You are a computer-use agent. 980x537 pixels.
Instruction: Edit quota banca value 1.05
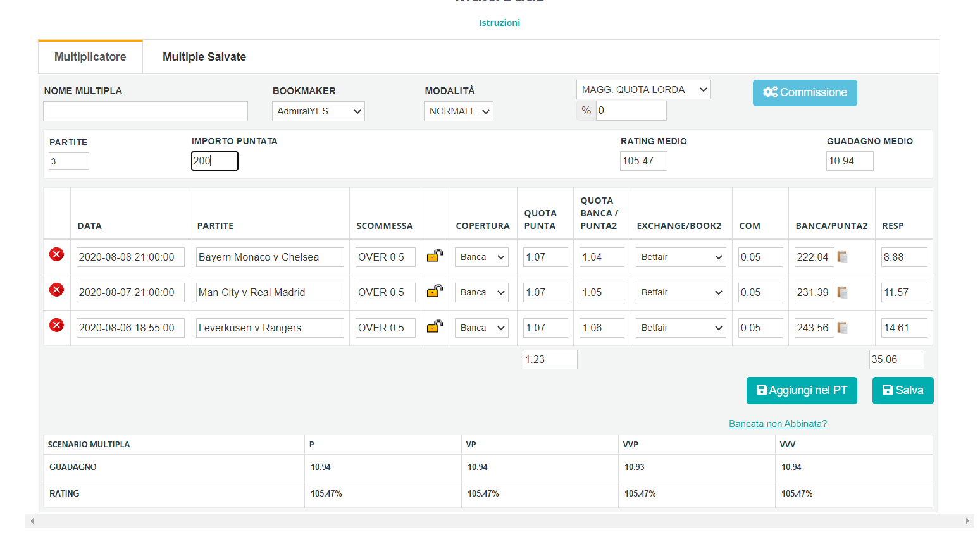pos(602,292)
